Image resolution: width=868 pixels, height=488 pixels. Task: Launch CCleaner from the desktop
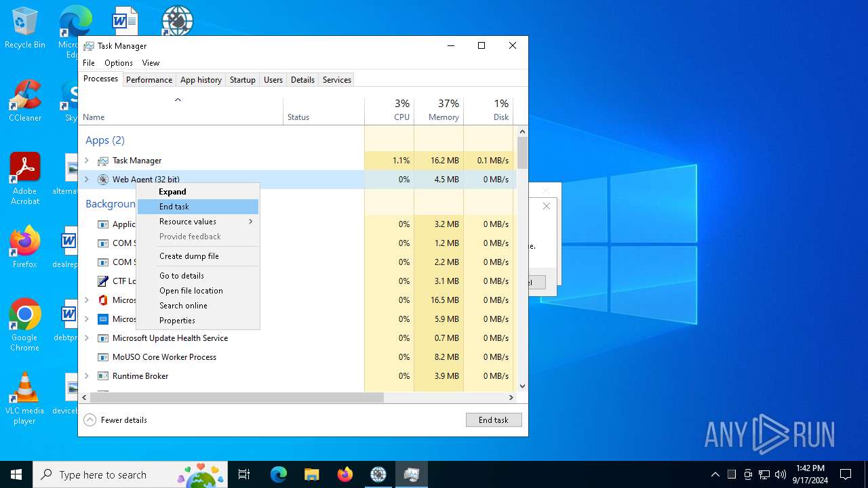25,102
